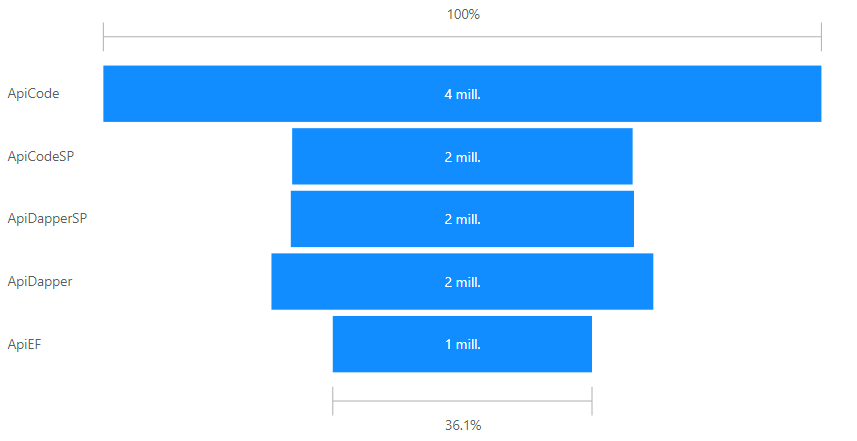The height and width of the screenshot is (441, 857).
Task: Select the ApiCodeSP category label
Action: click(41, 156)
